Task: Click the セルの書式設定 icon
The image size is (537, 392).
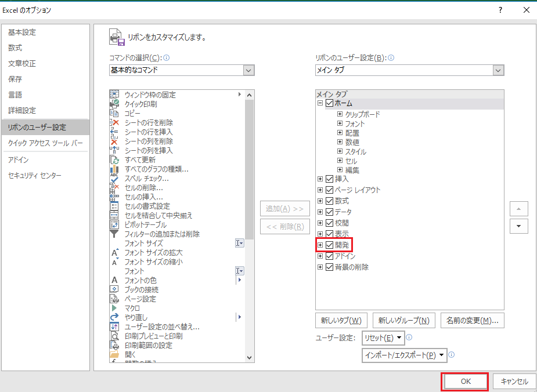Action: pos(114,206)
